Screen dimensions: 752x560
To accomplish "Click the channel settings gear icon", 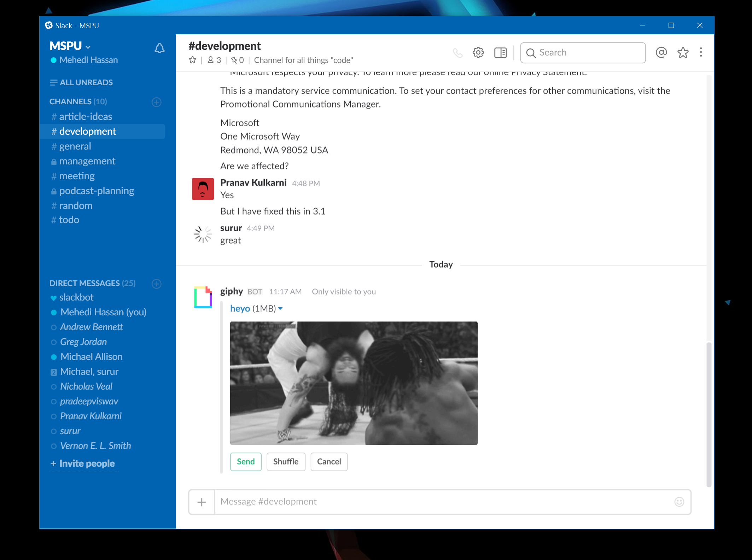I will pyautogui.click(x=479, y=52).
